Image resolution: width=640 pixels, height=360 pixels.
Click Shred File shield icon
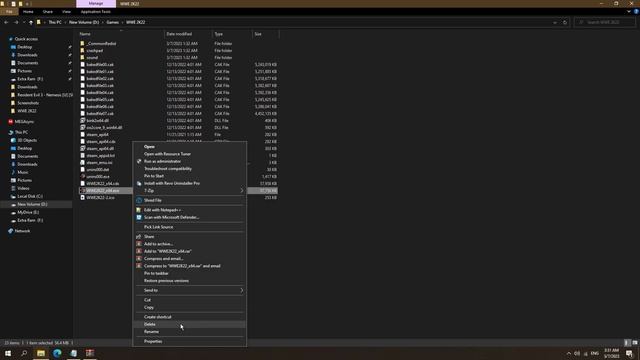pos(139,200)
